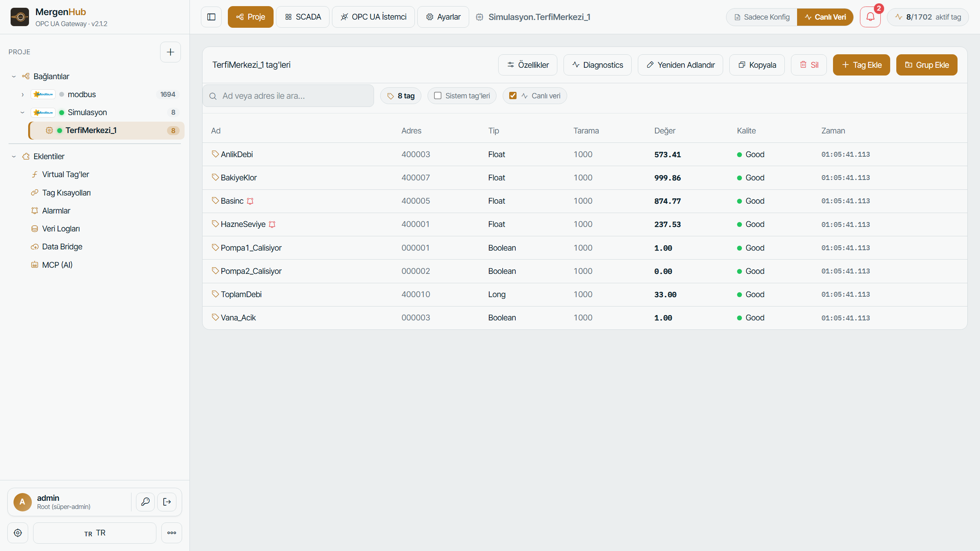Click the Kopyala button

pyautogui.click(x=757, y=65)
